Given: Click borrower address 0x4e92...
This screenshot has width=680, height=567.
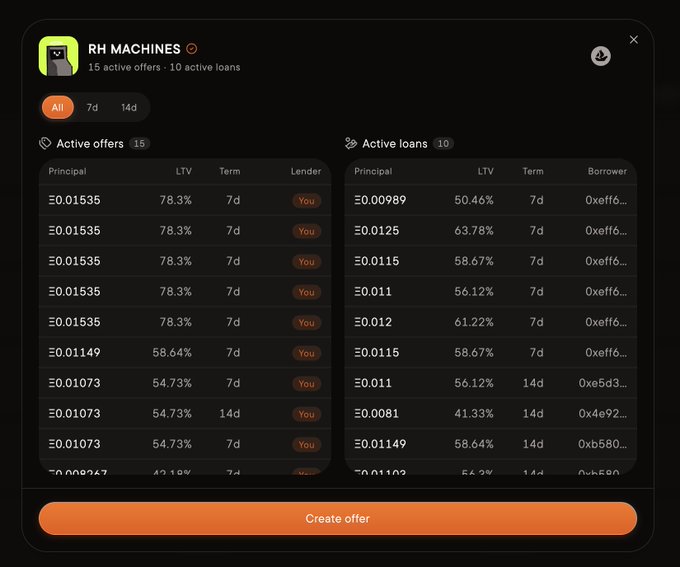Looking at the screenshot, I should click(x=602, y=413).
